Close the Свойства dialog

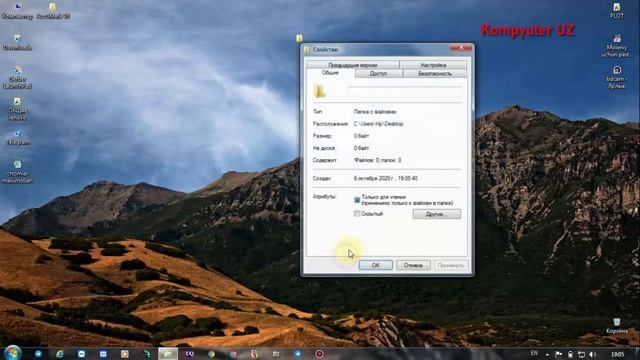(x=461, y=48)
